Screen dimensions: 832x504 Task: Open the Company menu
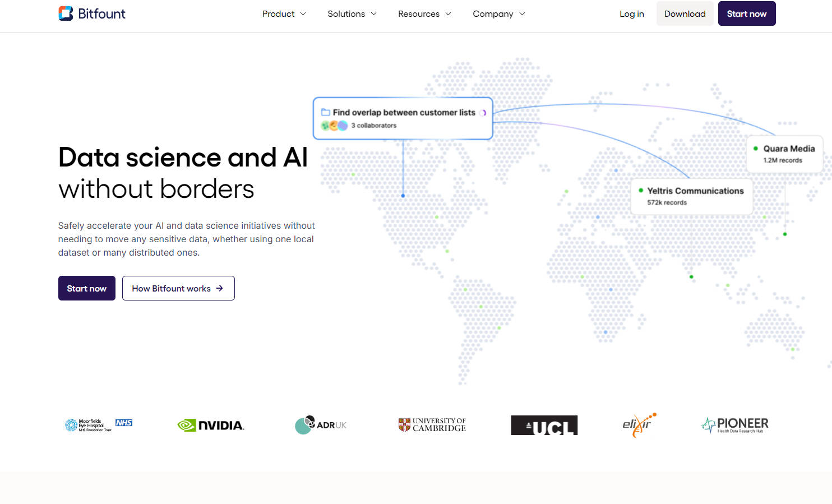498,13
